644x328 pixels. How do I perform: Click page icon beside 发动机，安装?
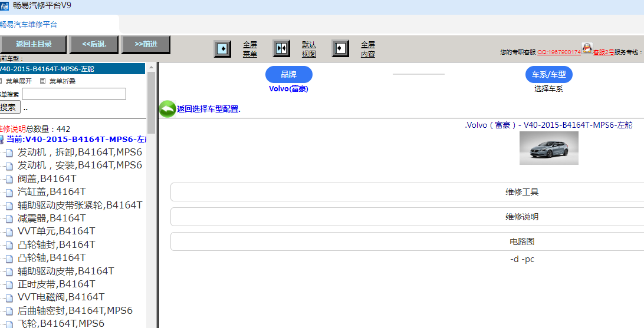coord(9,167)
